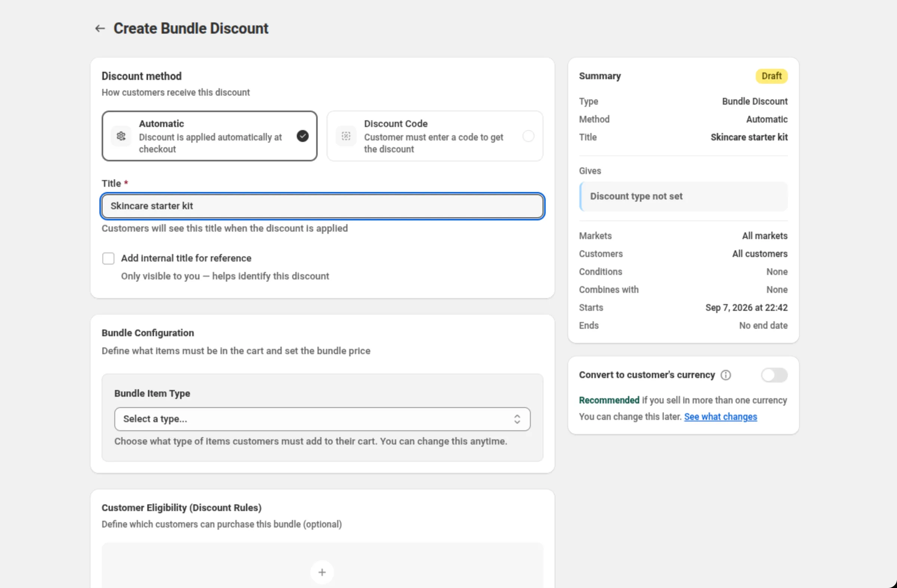The height and width of the screenshot is (588, 897).
Task: Click the Draft status badge
Action: 771,76
